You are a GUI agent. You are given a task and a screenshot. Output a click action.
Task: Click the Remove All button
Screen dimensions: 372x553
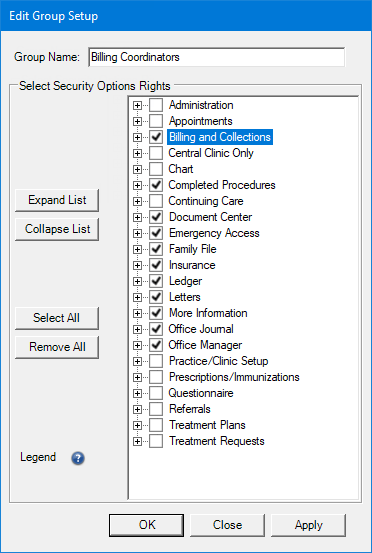(x=57, y=347)
